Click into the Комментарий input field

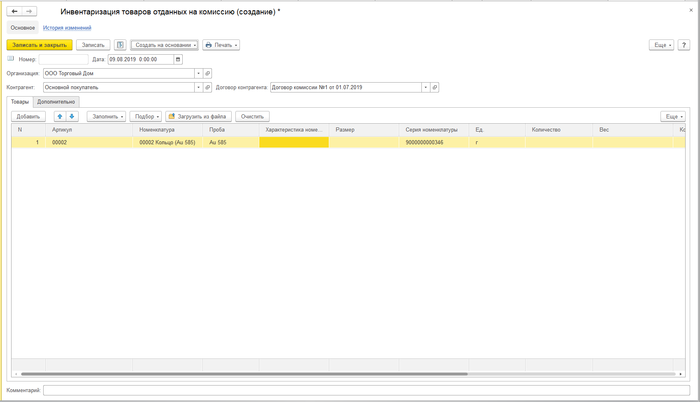(365, 390)
